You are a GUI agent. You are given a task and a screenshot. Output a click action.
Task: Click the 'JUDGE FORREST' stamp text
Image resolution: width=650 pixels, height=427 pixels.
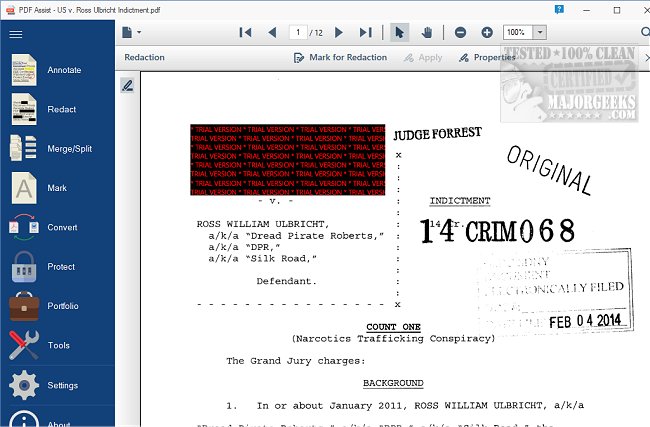pos(437,133)
